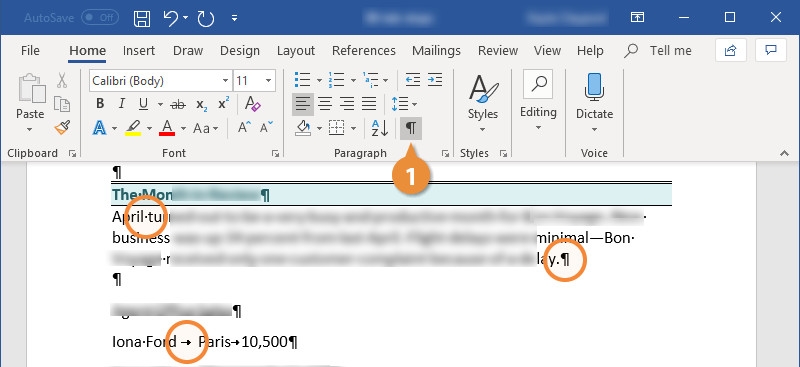Click the Increase Indent icon

click(435, 80)
